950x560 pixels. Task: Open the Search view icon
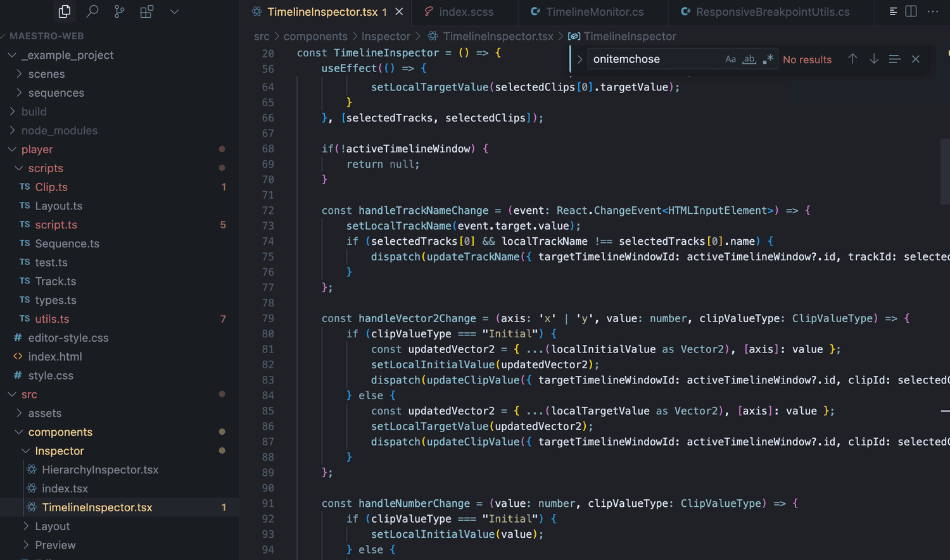tap(92, 11)
